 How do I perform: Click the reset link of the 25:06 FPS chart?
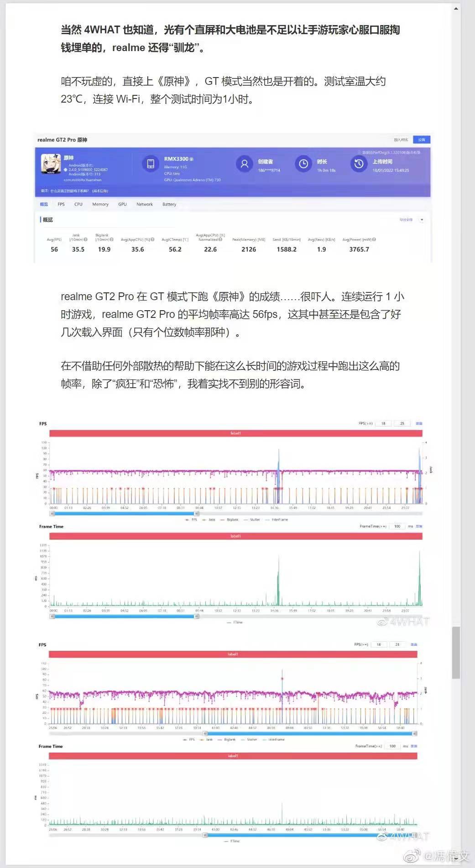(414, 645)
